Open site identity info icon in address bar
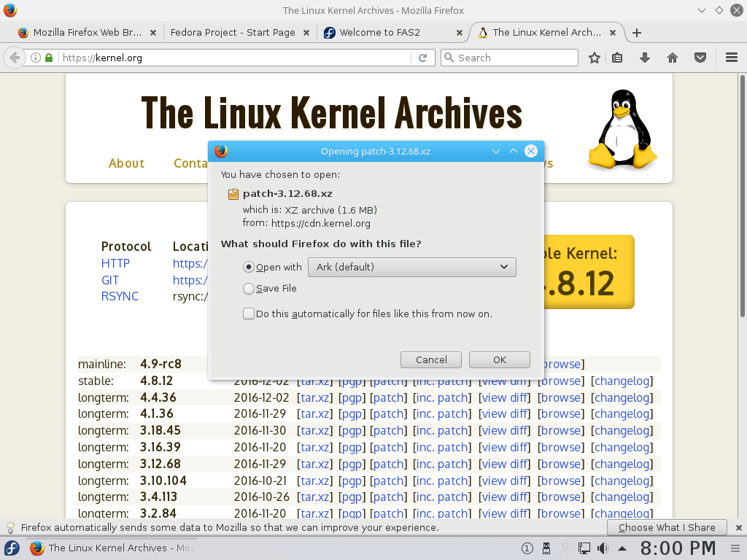This screenshot has width=747, height=560. [x=35, y=58]
